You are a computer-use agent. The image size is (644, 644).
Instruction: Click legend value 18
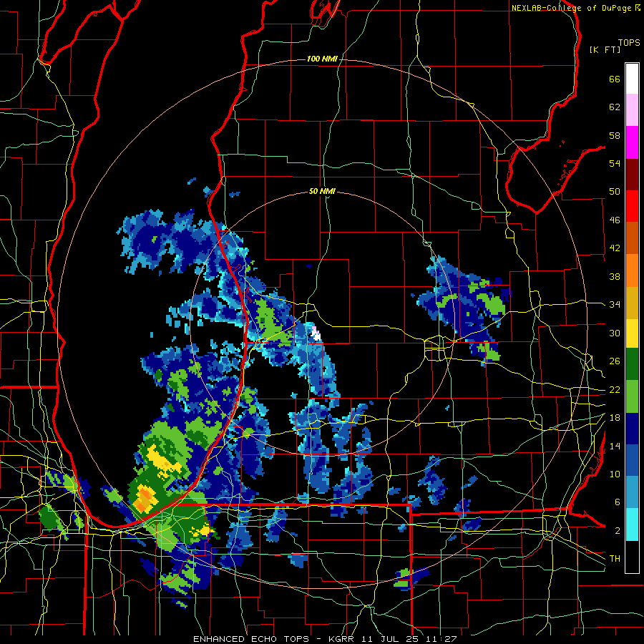tap(615, 418)
